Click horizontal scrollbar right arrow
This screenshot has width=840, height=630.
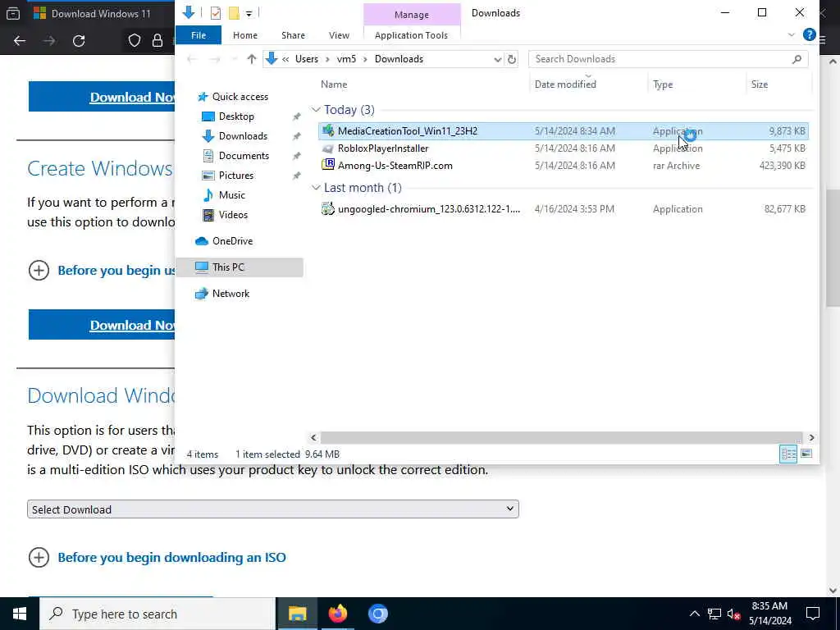click(811, 438)
